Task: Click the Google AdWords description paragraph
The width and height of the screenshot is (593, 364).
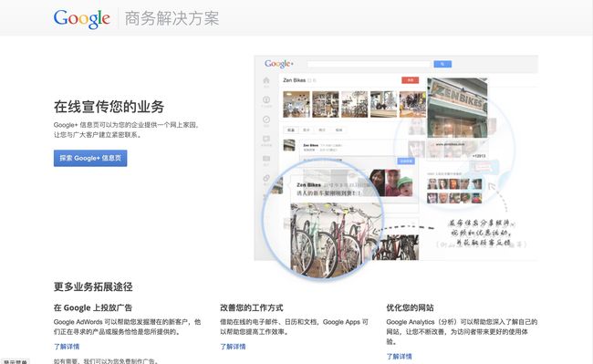Action: 128,327
